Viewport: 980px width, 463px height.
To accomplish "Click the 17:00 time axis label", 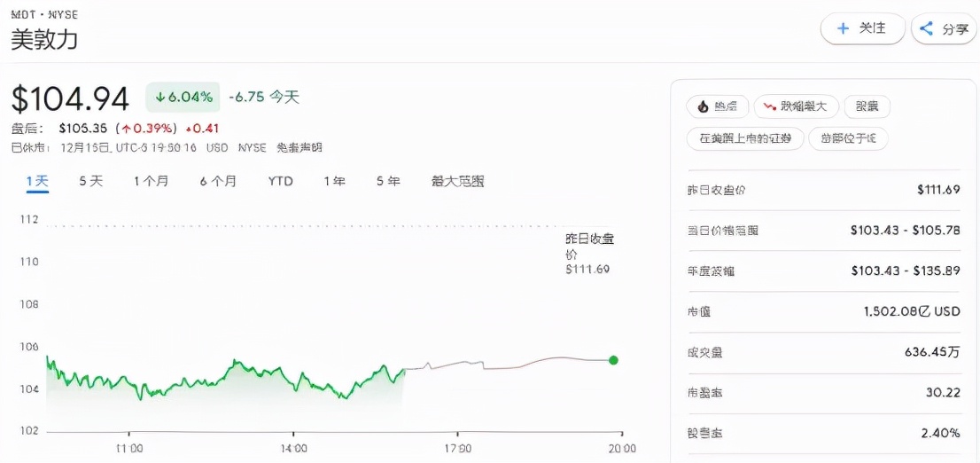I will [x=457, y=448].
